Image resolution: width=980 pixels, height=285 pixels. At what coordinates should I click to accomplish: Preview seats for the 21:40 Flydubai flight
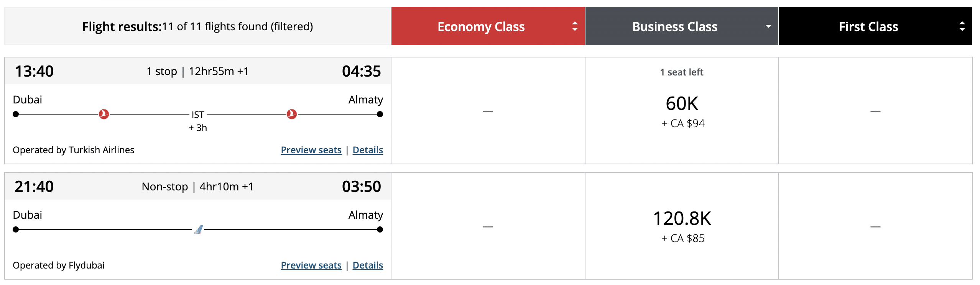click(311, 265)
